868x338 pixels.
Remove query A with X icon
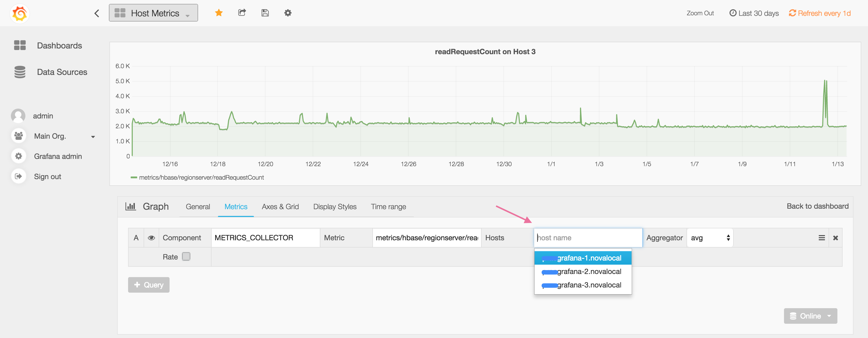(835, 238)
